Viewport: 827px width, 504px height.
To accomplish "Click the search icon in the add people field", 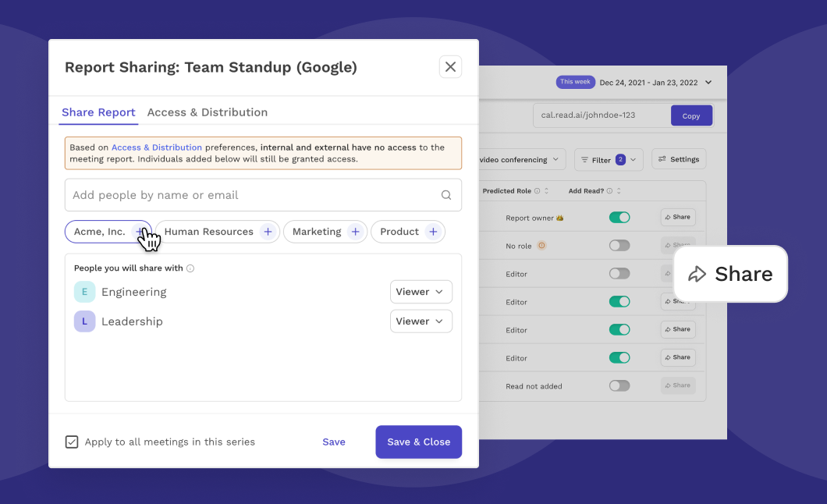I will [x=445, y=194].
